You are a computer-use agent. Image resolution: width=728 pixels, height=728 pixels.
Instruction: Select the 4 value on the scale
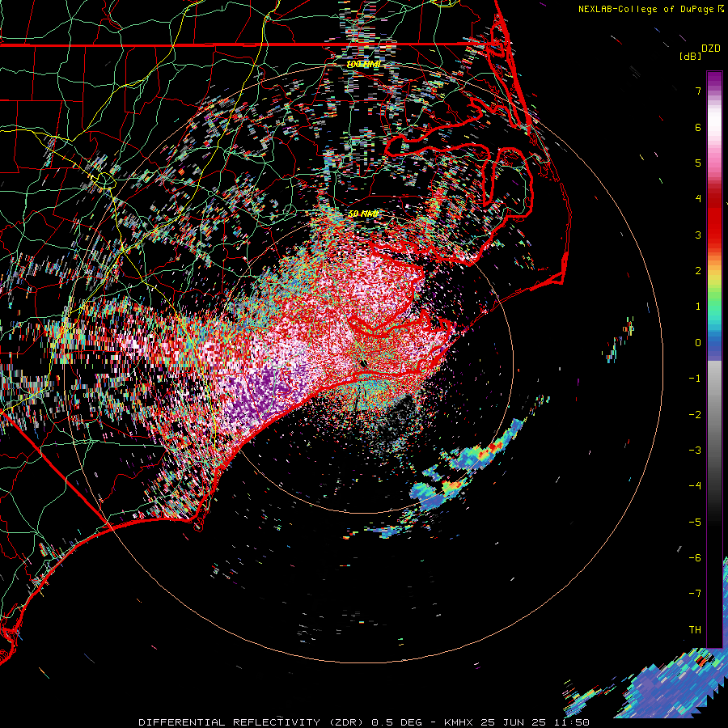point(698,199)
